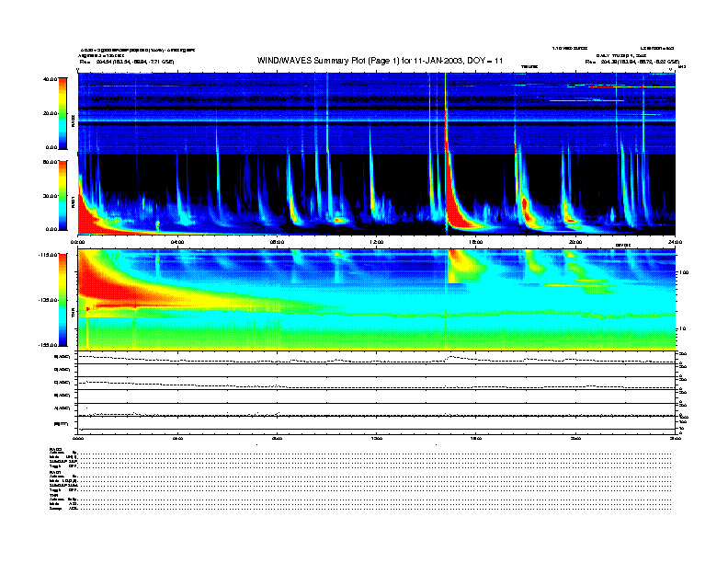728x563 pixels.
Task: Click the 16:00 tick label under RAD1 panel
Action: 476,242
